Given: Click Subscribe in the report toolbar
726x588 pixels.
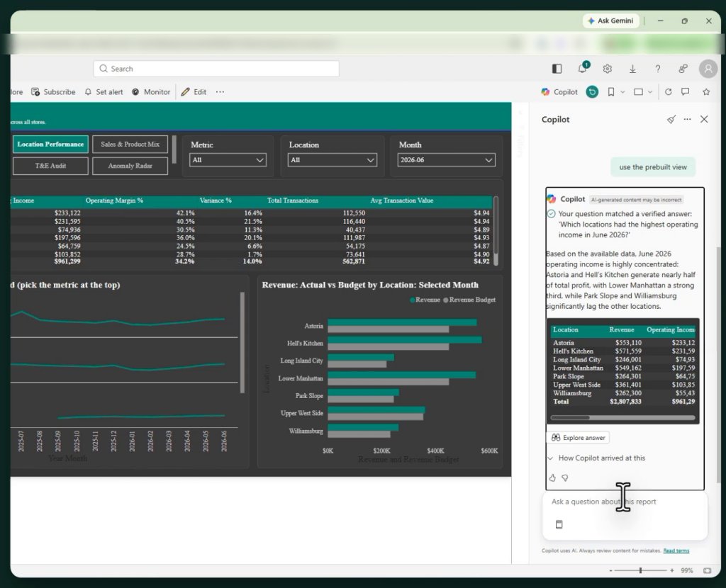Looking at the screenshot, I should (x=53, y=92).
